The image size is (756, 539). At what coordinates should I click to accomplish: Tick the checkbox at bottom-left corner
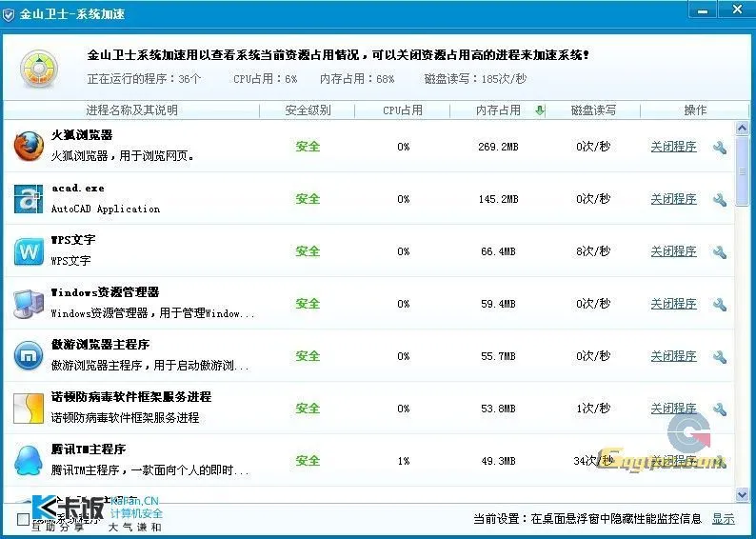(x=24, y=519)
